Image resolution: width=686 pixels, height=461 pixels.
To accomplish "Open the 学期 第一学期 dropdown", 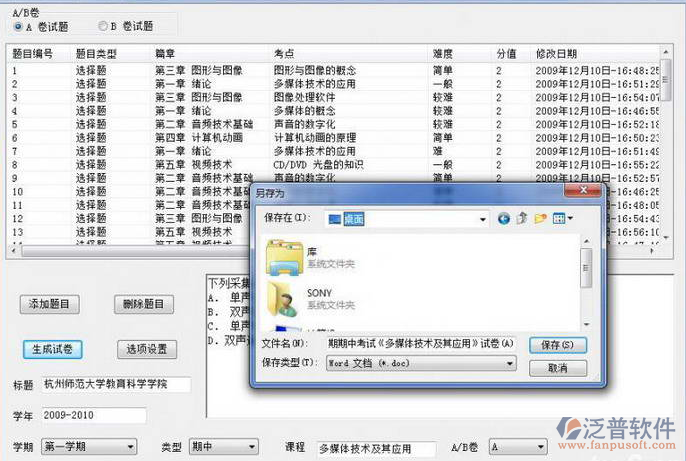I will click(x=130, y=447).
